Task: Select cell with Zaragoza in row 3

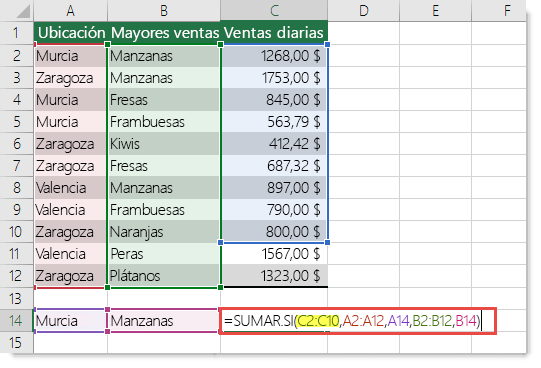Action: pos(71,78)
